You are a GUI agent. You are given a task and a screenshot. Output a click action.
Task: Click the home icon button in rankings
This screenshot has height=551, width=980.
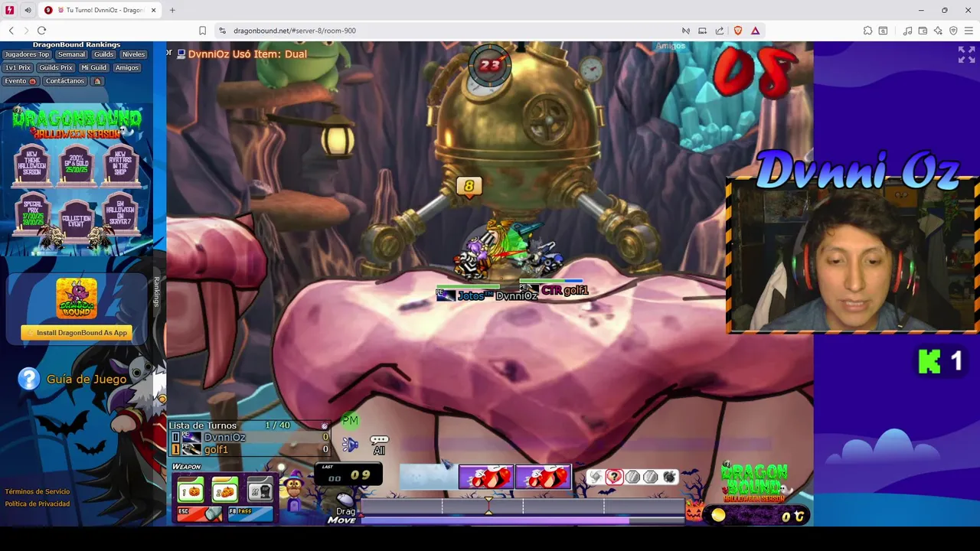97,80
